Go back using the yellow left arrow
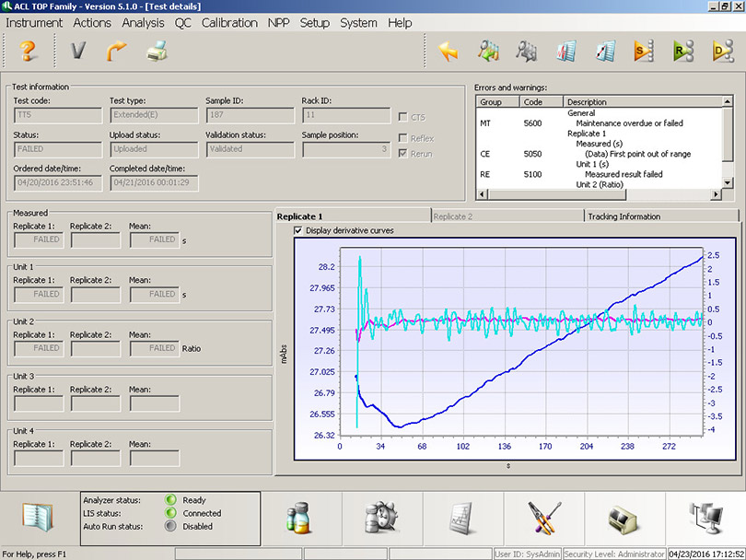This screenshot has height=560, width=746. pyautogui.click(x=449, y=51)
